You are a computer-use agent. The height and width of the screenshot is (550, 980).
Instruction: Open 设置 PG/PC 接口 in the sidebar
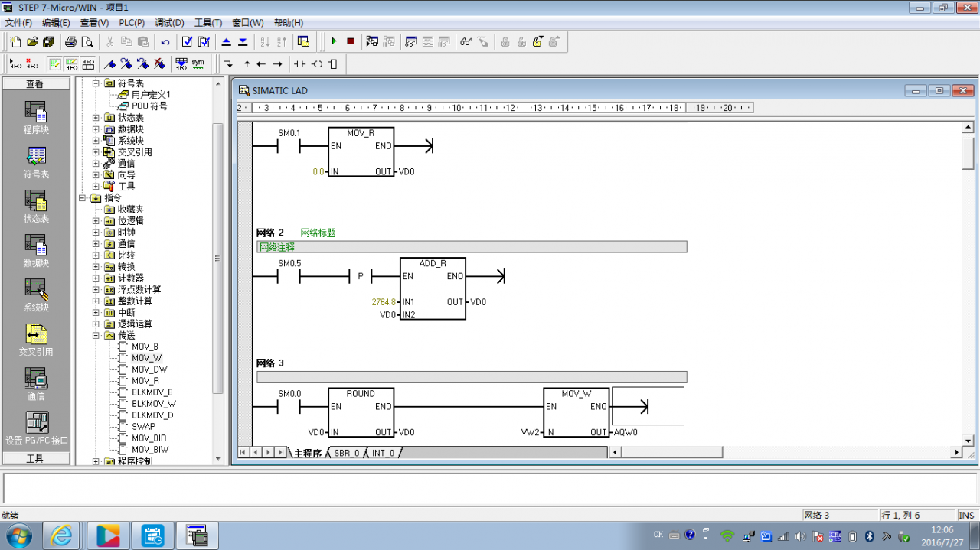[x=36, y=428]
